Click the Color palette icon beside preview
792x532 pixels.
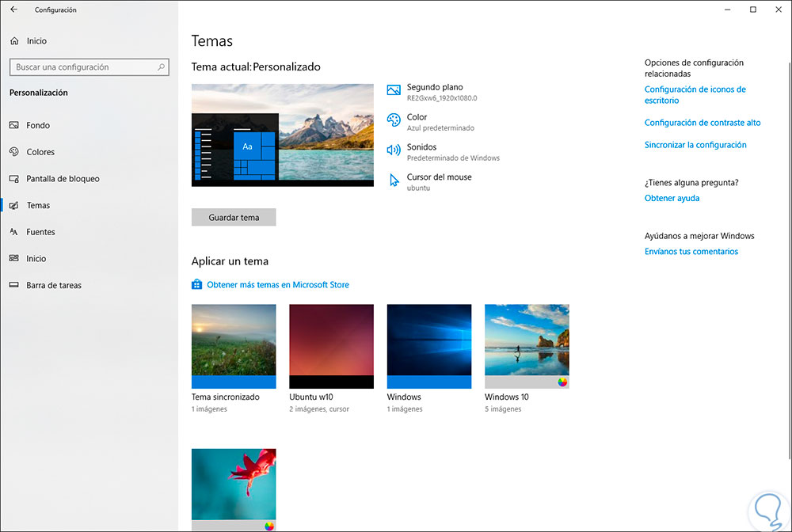click(x=394, y=120)
